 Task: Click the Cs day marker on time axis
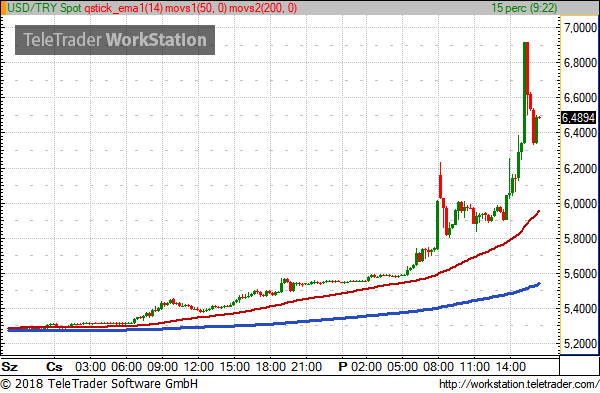[54, 367]
